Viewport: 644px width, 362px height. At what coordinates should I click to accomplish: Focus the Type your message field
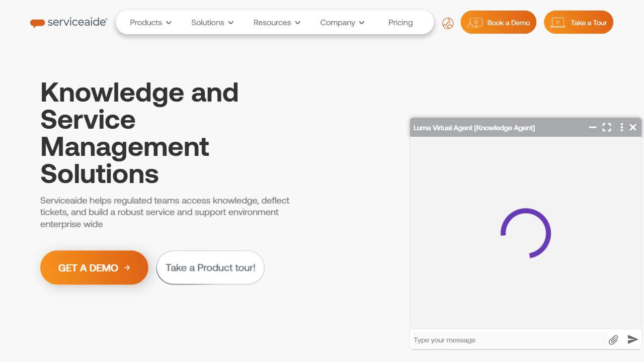[x=508, y=340]
